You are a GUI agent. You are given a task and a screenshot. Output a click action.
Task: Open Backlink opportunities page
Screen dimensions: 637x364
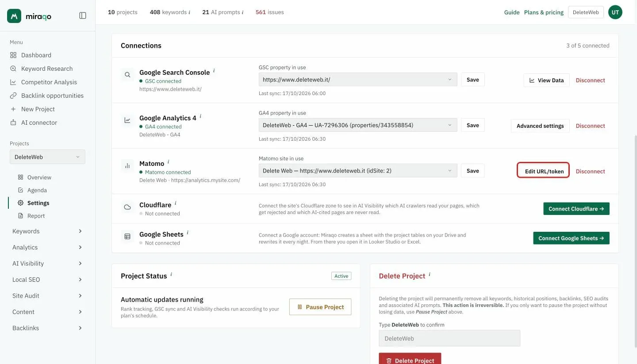[x=52, y=96]
